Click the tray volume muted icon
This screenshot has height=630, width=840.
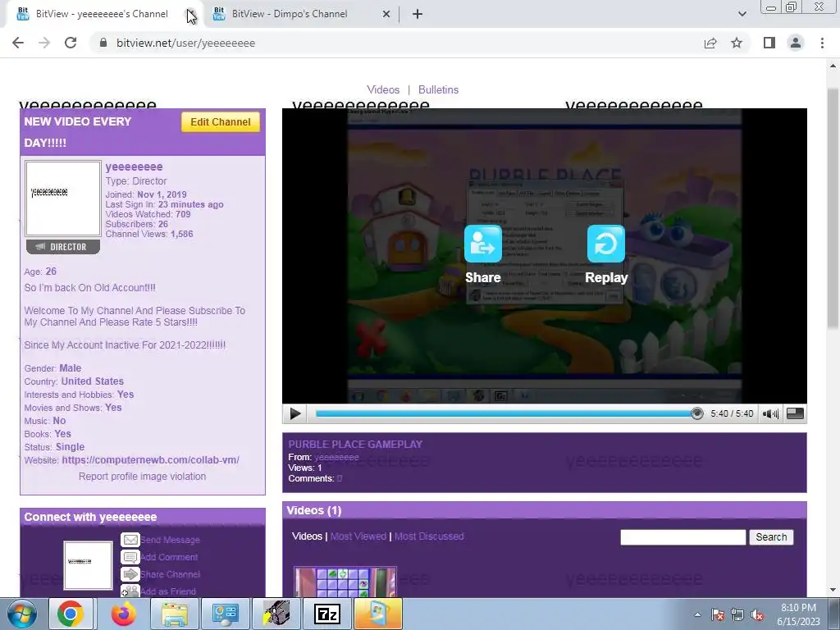(757, 614)
